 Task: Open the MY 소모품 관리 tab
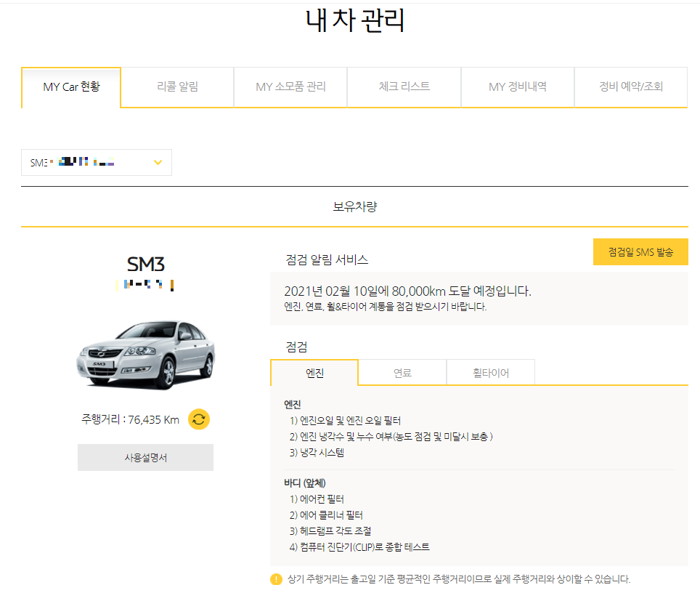tap(290, 88)
